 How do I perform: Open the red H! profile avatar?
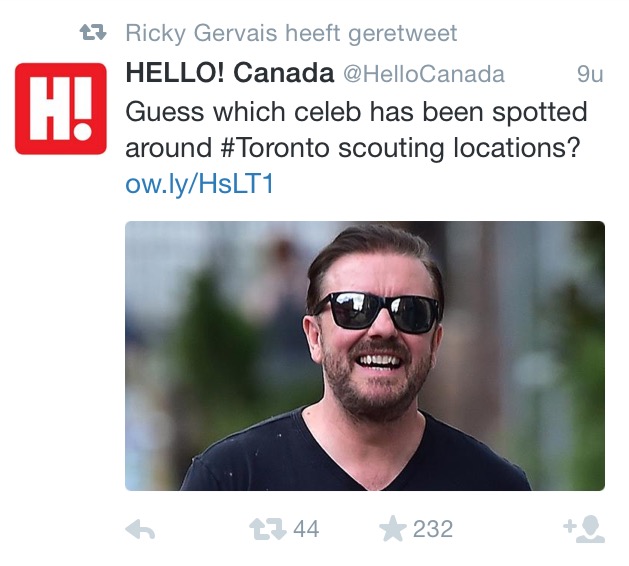(61, 109)
